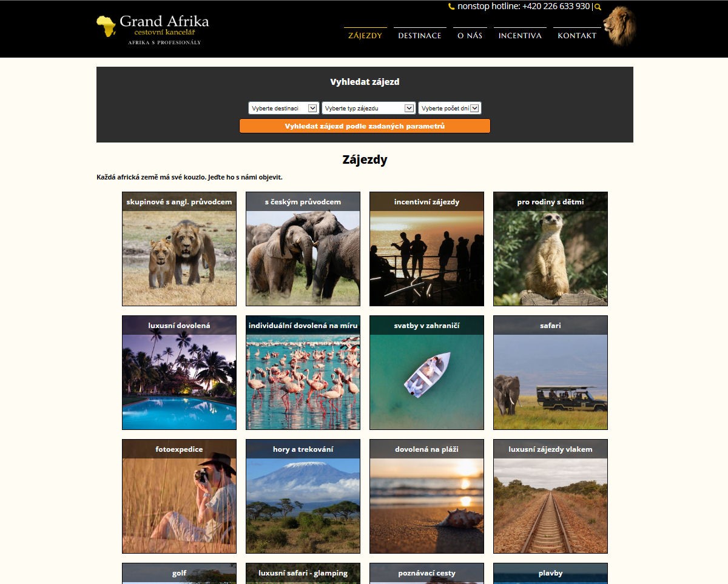Open the Vyberte destinaci dropdown
Image resolution: width=728 pixels, height=584 pixels.
coord(283,108)
